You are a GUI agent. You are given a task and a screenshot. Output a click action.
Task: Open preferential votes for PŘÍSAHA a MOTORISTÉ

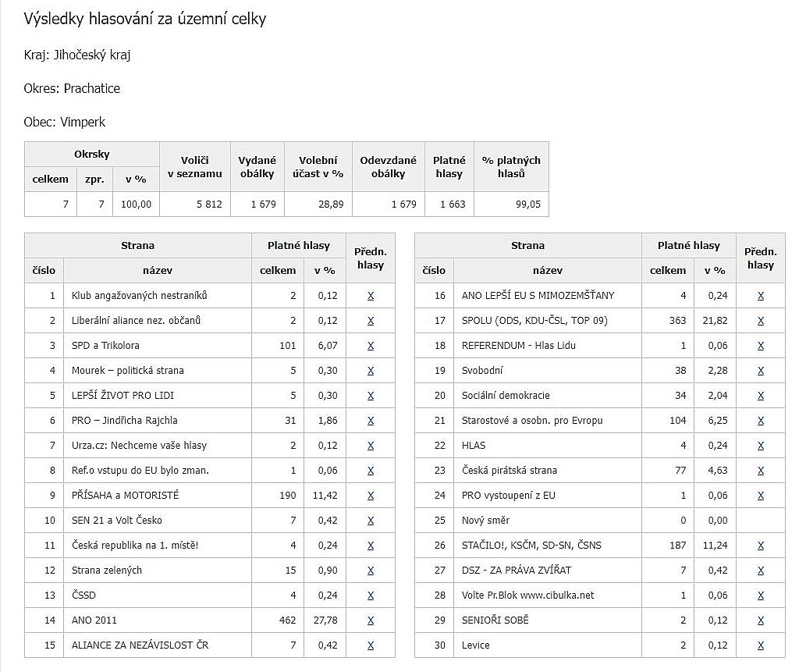click(x=371, y=496)
